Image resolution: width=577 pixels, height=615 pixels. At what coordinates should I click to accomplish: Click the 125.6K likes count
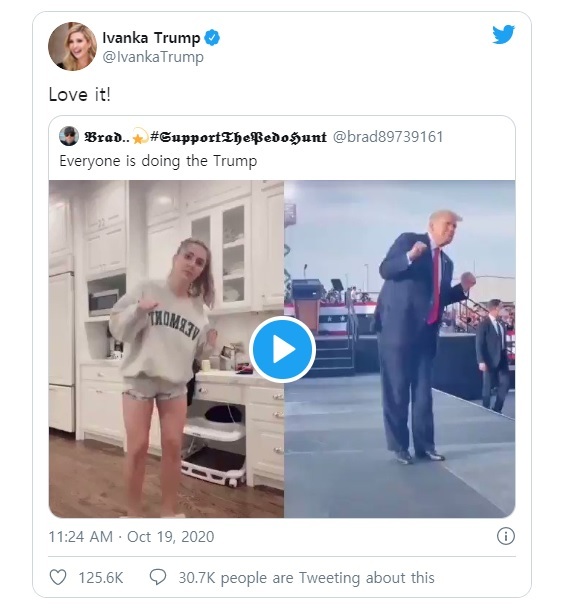[101, 578]
